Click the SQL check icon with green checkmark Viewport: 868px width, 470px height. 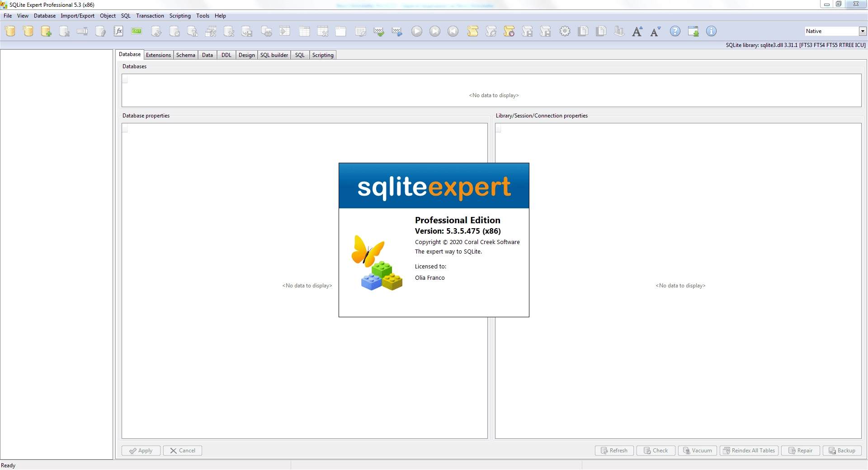pos(379,31)
